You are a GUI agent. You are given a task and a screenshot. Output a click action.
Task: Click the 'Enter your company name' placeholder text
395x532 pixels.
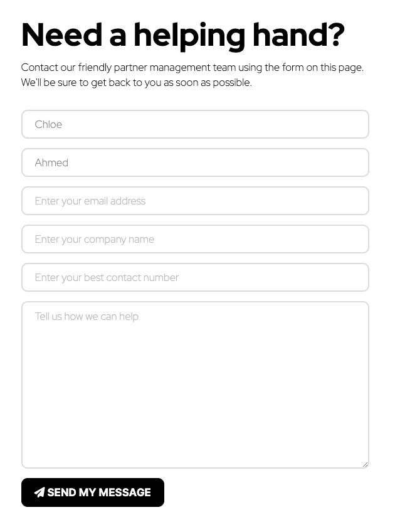(x=94, y=239)
